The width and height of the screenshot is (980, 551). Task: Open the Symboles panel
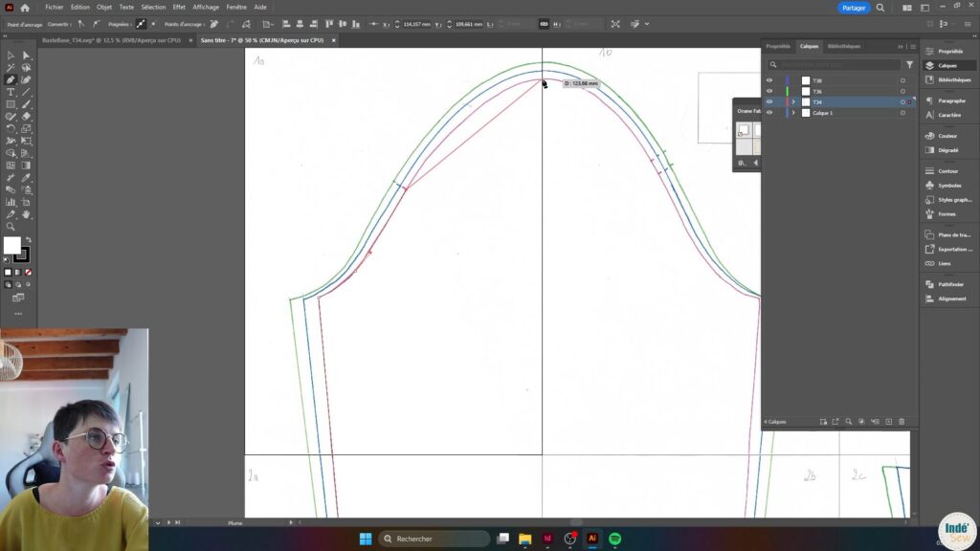point(949,185)
